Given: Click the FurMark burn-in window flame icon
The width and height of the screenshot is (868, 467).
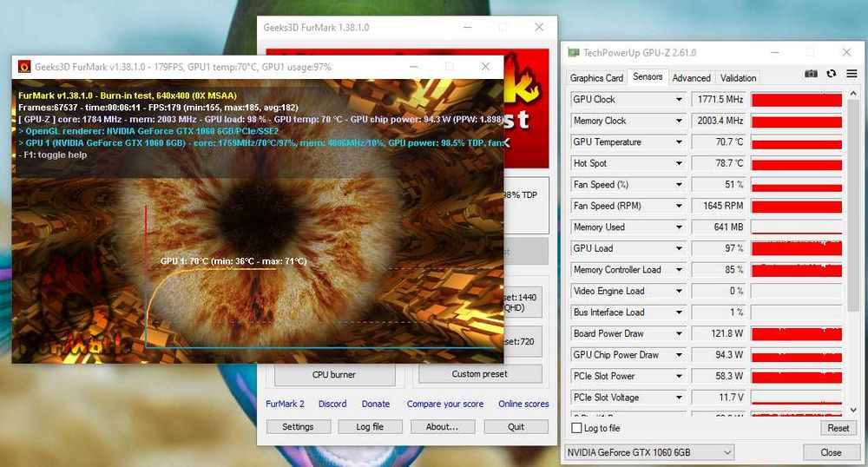Looking at the screenshot, I should (x=23, y=67).
